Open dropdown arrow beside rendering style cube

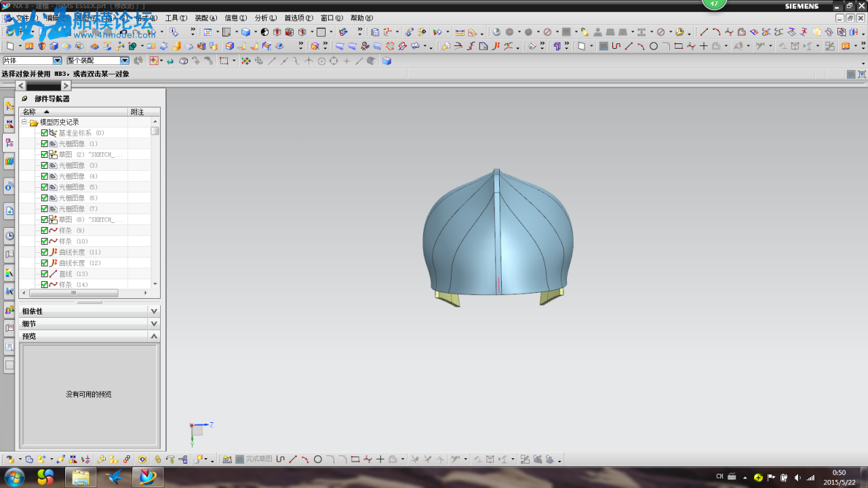[x=256, y=32]
